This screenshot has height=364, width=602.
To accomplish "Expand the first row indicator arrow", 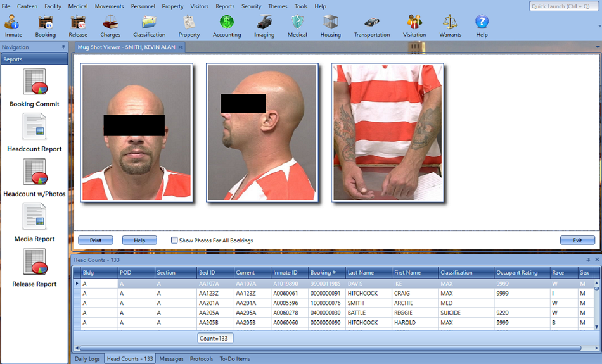I will pos(77,283).
